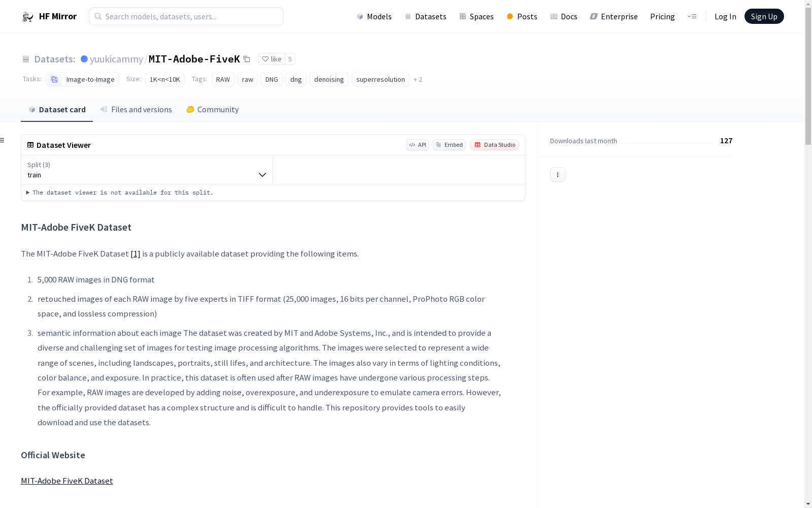812x508 pixels.
Task: Click the page vertical scrollbar
Action: click(808, 254)
